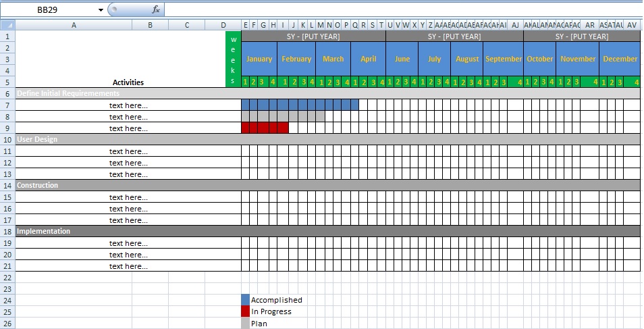Select column A header

coord(74,25)
